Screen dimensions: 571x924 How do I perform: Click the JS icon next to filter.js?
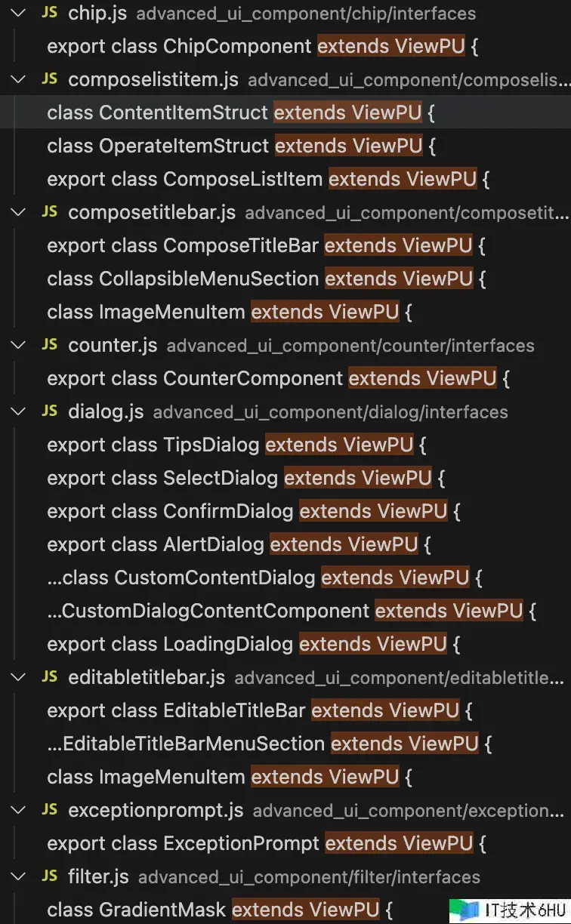coord(49,876)
